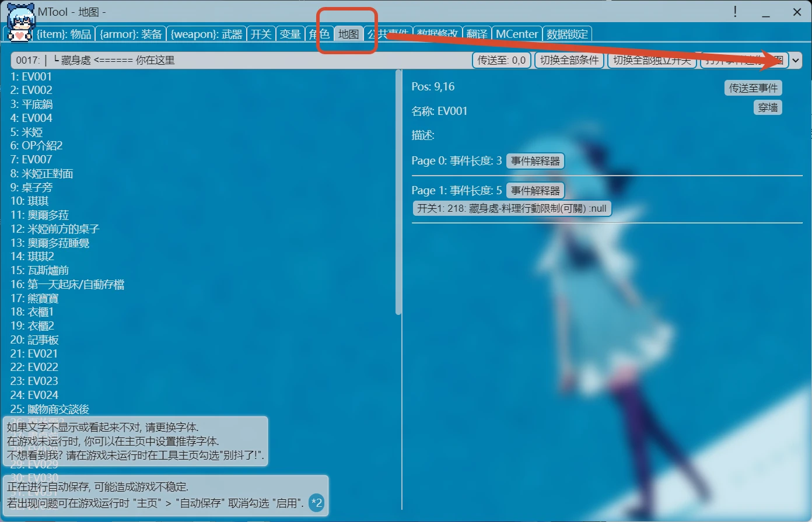Select event 25: 贓物商交談後
The width and height of the screenshot is (812, 522).
(x=50, y=409)
